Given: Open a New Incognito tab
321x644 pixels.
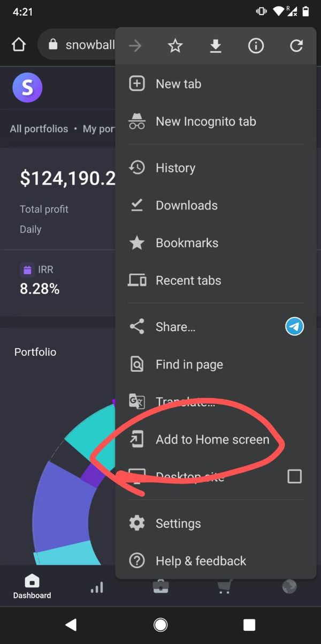Looking at the screenshot, I should (x=205, y=121).
